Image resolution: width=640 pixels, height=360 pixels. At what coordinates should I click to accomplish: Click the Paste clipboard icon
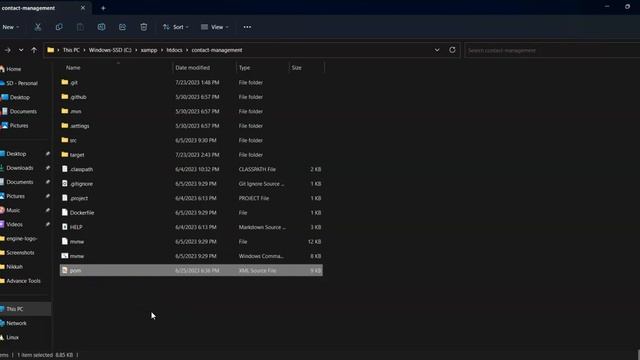click(x=80, y=27)
